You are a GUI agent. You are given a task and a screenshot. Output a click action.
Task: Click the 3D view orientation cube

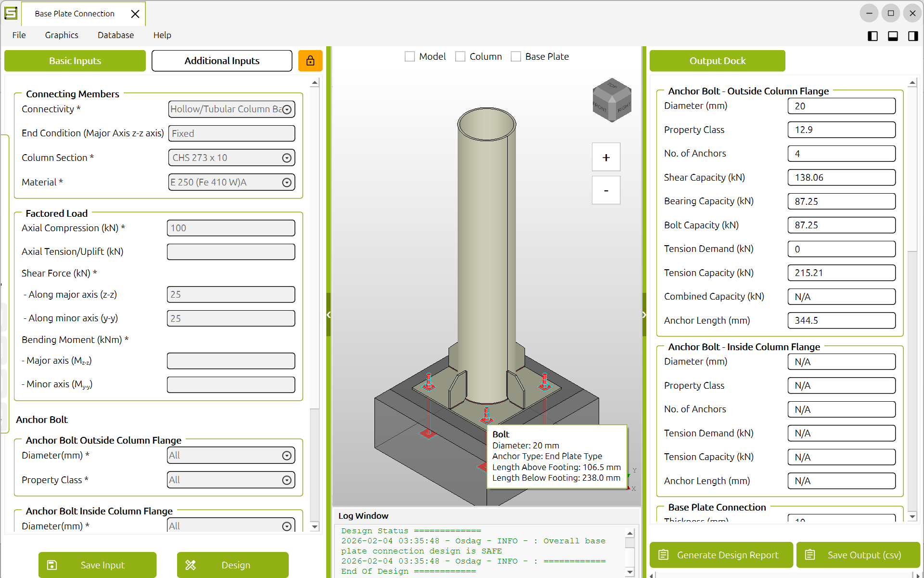[612, 100]
